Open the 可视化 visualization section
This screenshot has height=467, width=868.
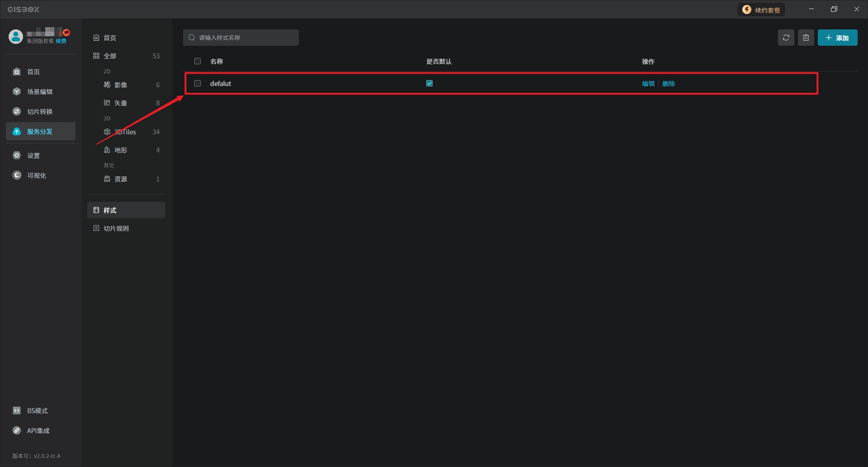pyautogui.click(x=36, y=176)
